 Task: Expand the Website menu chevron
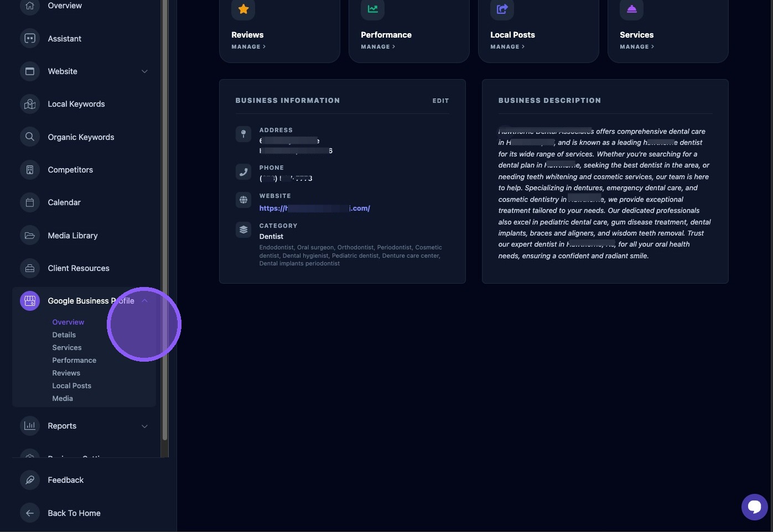click(x=144, y=71)
